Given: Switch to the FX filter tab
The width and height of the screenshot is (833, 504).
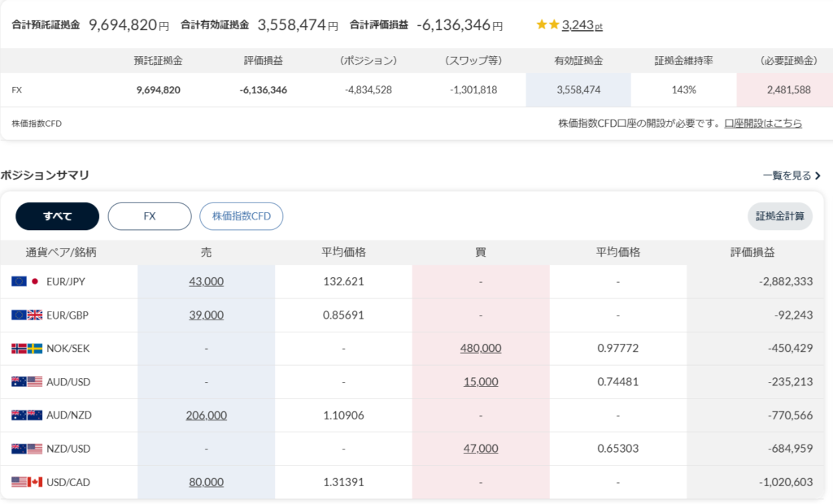Looking at the screenshot, I should coord(150,216).
